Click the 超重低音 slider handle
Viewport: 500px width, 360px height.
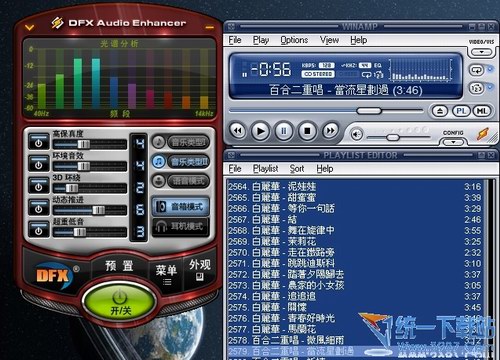[80, 232]
